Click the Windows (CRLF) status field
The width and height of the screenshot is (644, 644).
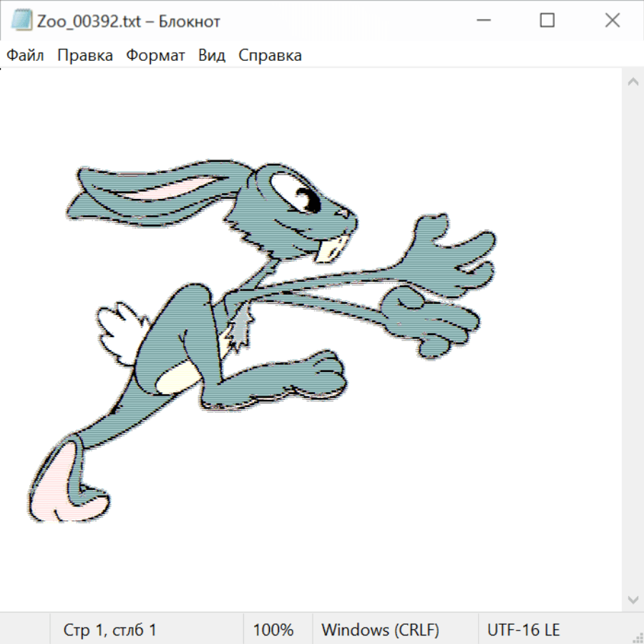(380, 630)
